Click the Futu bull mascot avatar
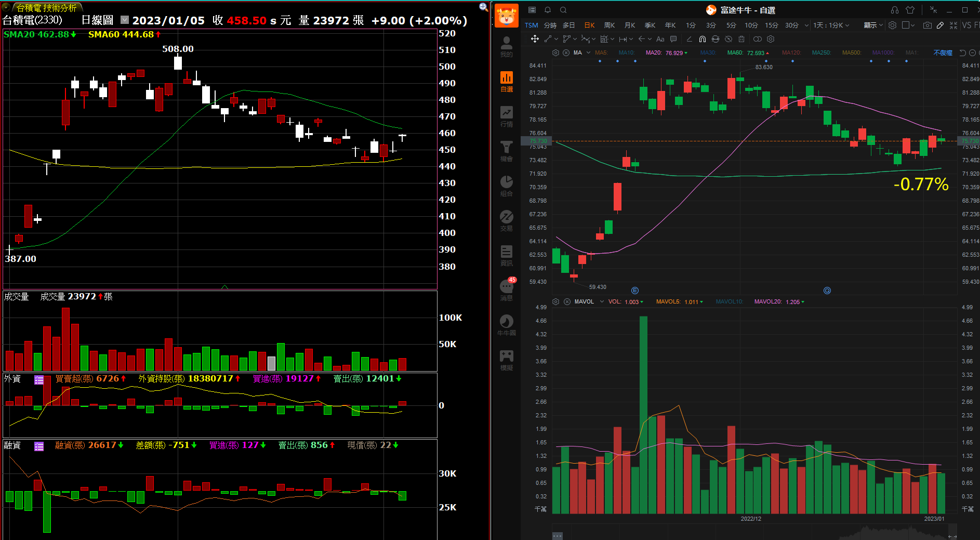Screen dimensions: 980x540 506,16
